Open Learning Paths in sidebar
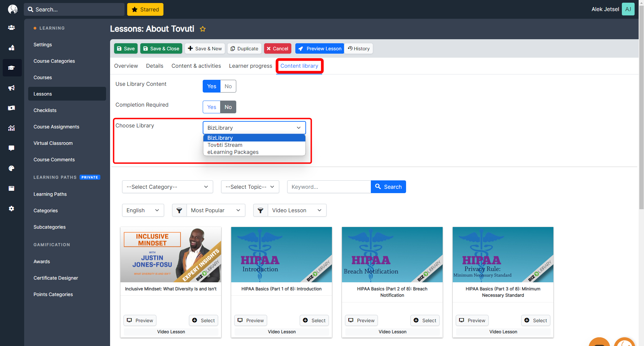This screenshot has width=644, height=346. (50, 194)
